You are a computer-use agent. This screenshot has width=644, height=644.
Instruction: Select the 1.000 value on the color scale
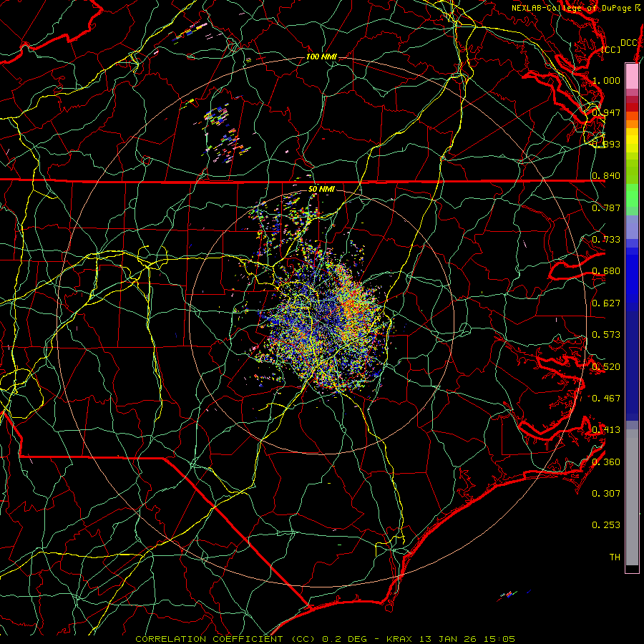[x=606, y=80]
